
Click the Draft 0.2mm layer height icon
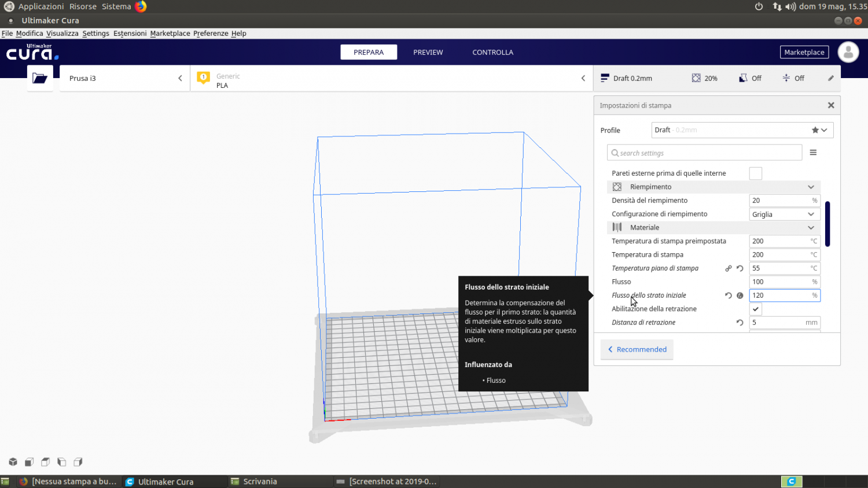[605, 78]
